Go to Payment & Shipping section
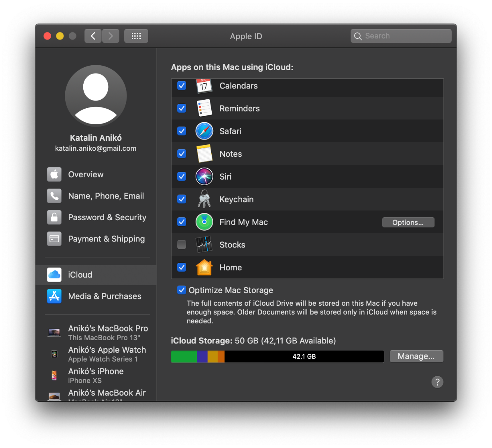 pyautogui.click(x=106, y=239)
